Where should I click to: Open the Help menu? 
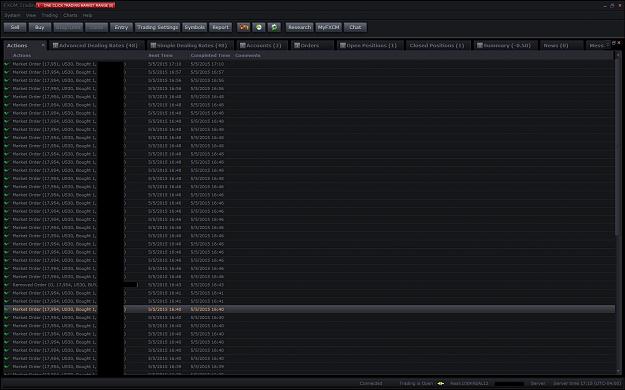87,15
